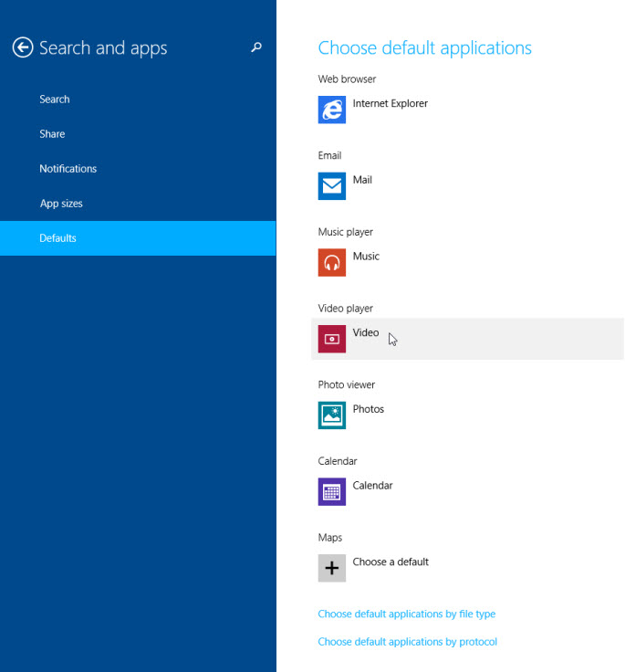Select App sizes in the sidebar
Screen dimensions: 625x672
tap(61, 204)
